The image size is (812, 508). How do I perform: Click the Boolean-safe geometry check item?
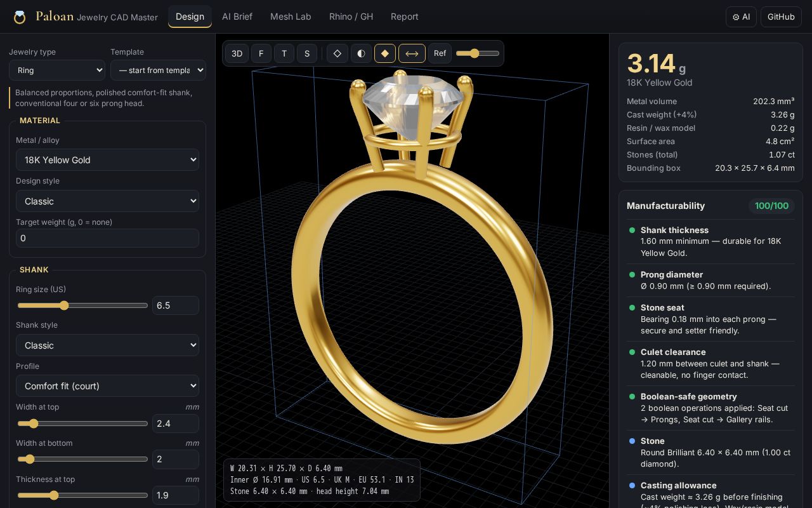710,408
